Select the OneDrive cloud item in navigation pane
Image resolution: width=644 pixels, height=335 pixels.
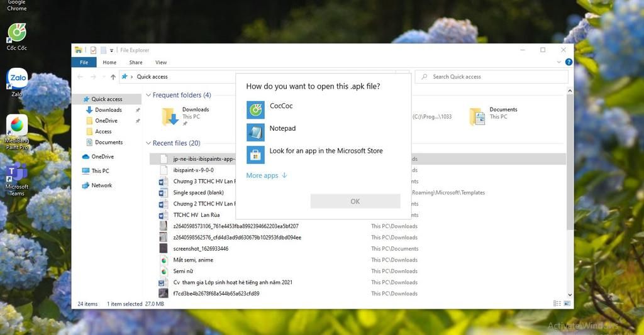tap(103, 157)
